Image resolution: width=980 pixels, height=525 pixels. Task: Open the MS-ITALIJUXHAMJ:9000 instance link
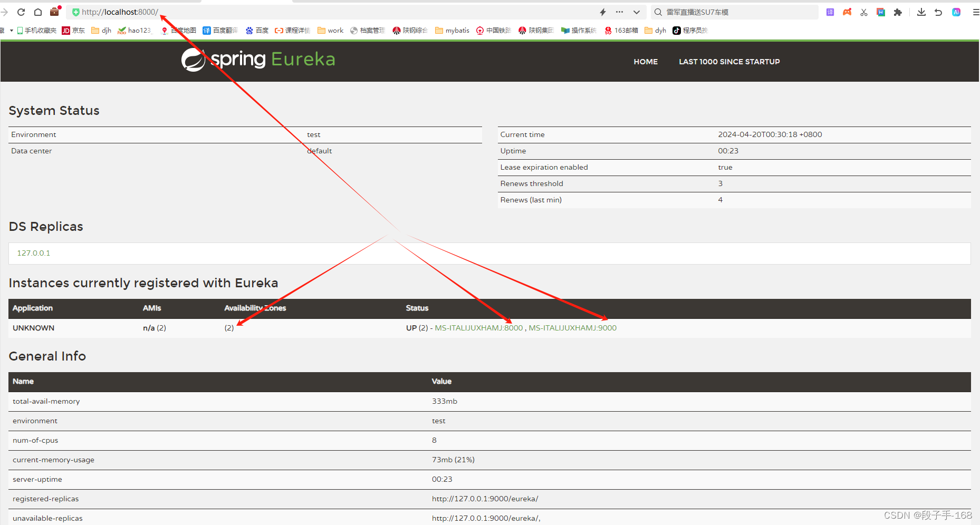pyautogui.click(x=573, y=328)
